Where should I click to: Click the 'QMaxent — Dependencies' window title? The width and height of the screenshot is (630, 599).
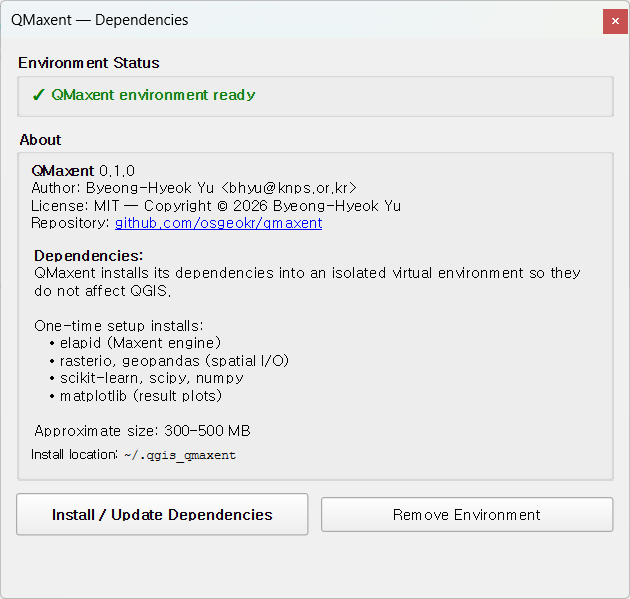click(100, 20)
